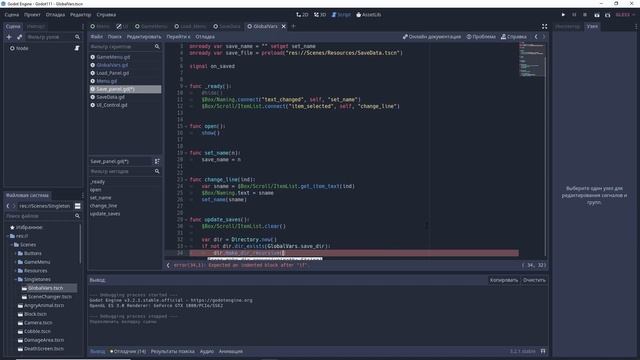640x360 pixels.
Task: Go back in filesystem history
Action: pyautogui.click(x=8, y=206)
